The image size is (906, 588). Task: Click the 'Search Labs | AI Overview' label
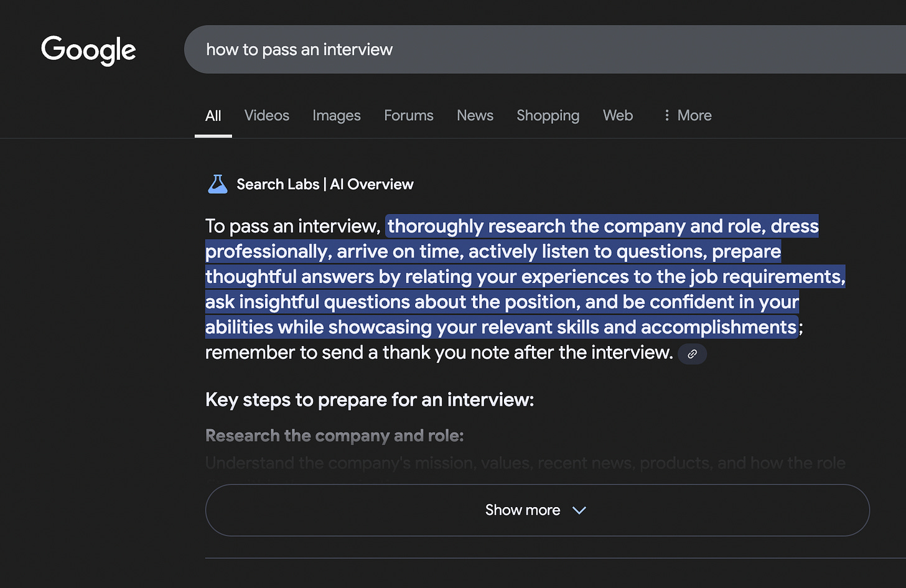pyautogui.click(x=325, y=184)
